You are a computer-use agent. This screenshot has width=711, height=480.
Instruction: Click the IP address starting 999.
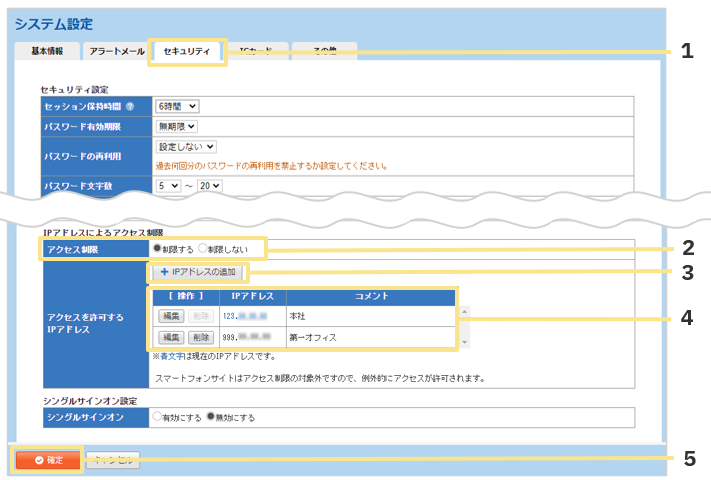[x=247, y=337]
